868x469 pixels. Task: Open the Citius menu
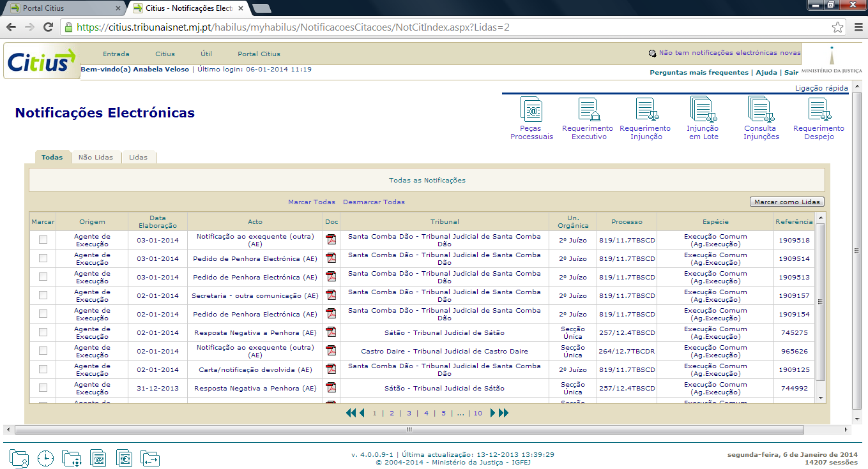click(x=165, y=54)
